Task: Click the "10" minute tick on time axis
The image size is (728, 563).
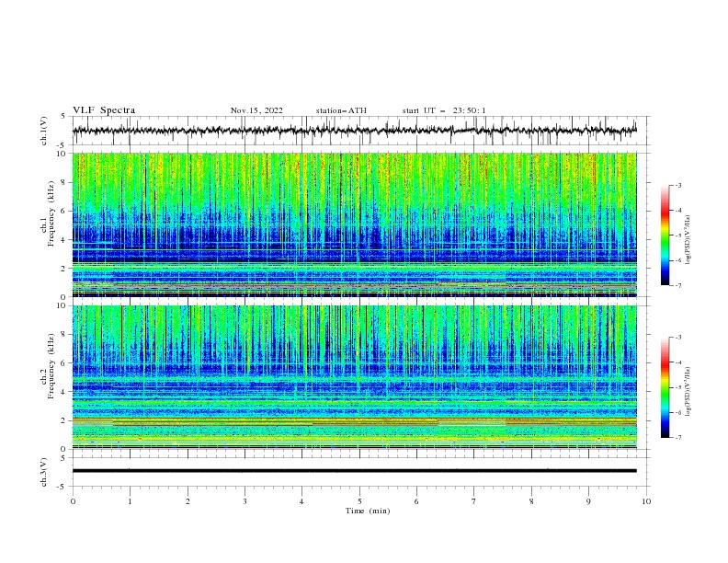Action: 646,501
